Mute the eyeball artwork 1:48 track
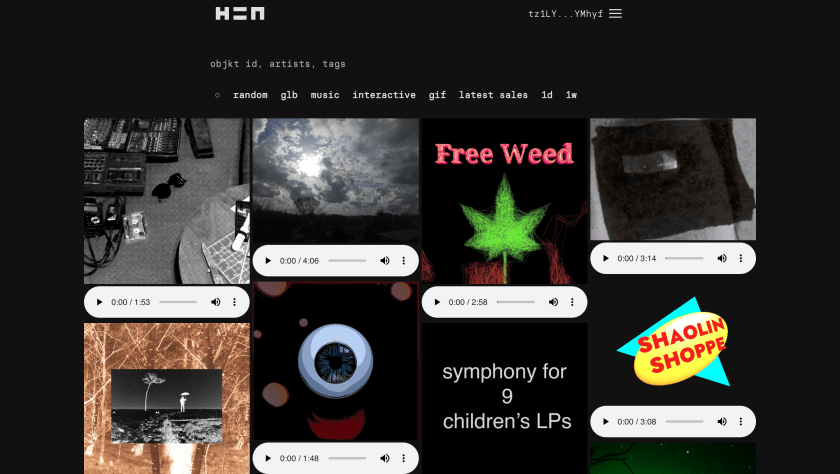This screenshot has width=840, height=474. (385, 458)
